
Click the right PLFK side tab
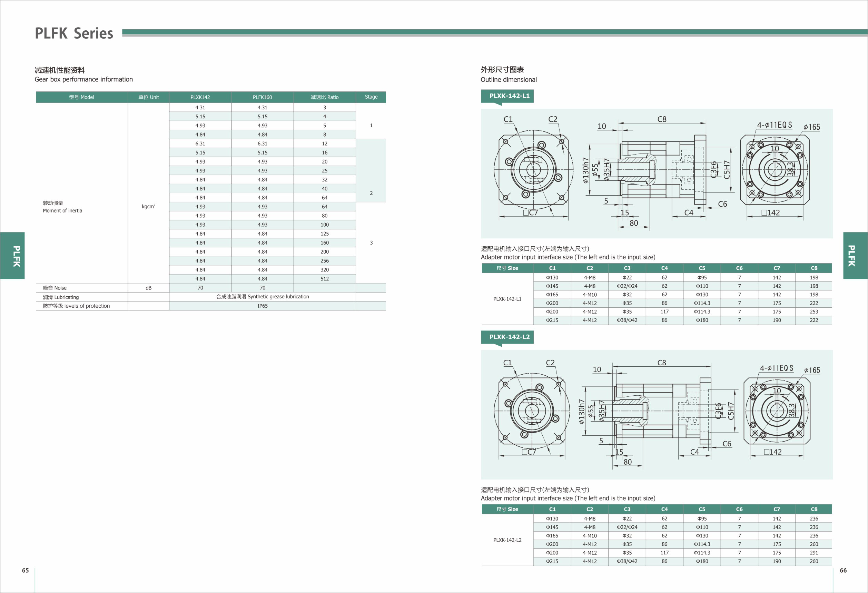pyautogui.click(x=855, y=255)
